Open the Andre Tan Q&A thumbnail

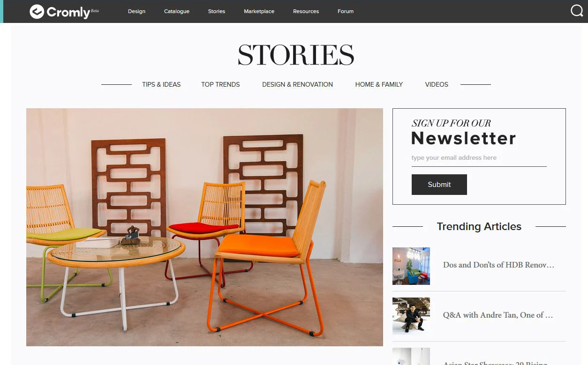pos(411,316)
